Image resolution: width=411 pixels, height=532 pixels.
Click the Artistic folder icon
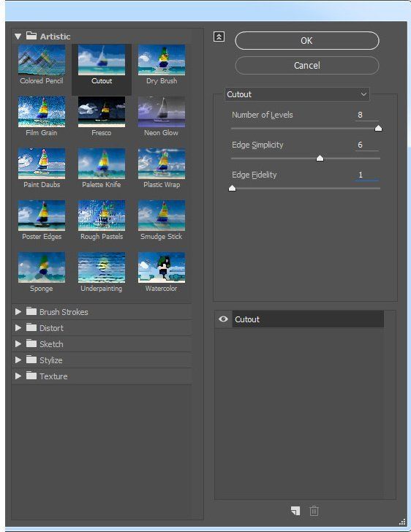[x=31, y=36]
